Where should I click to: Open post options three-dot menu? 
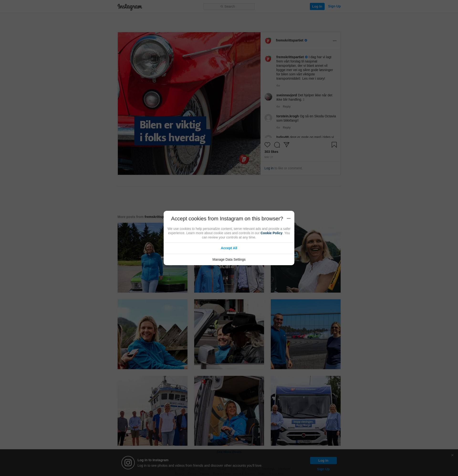click(x=334, y=41)
